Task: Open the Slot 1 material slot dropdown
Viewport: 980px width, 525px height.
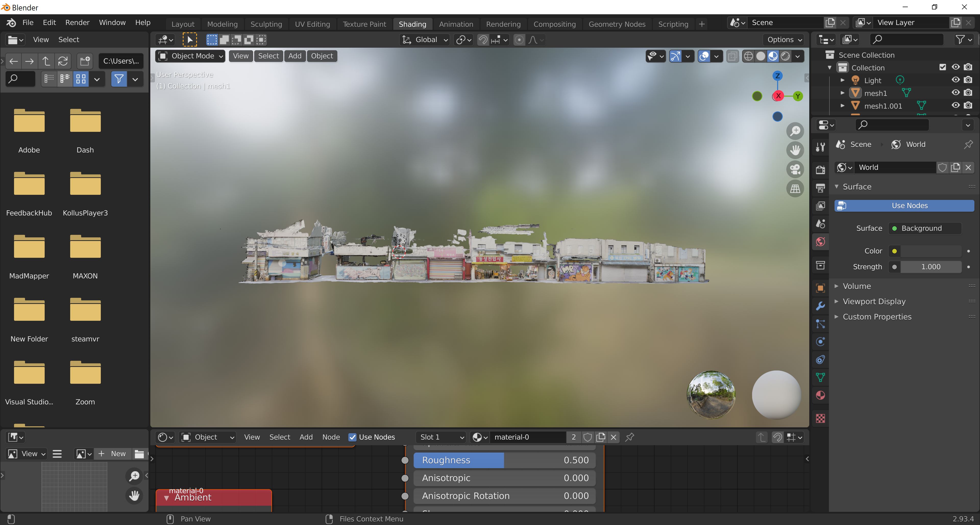Action: tap(441, 438)
